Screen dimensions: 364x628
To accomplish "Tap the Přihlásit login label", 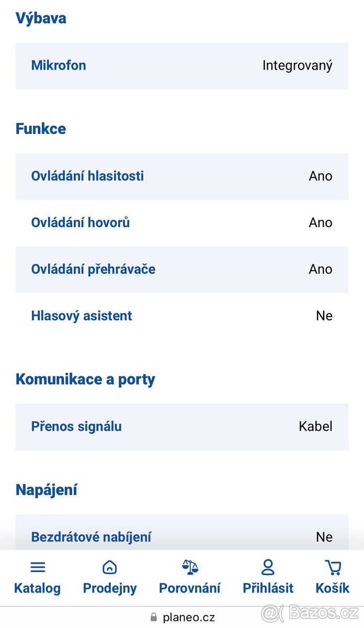I will 268,588.
